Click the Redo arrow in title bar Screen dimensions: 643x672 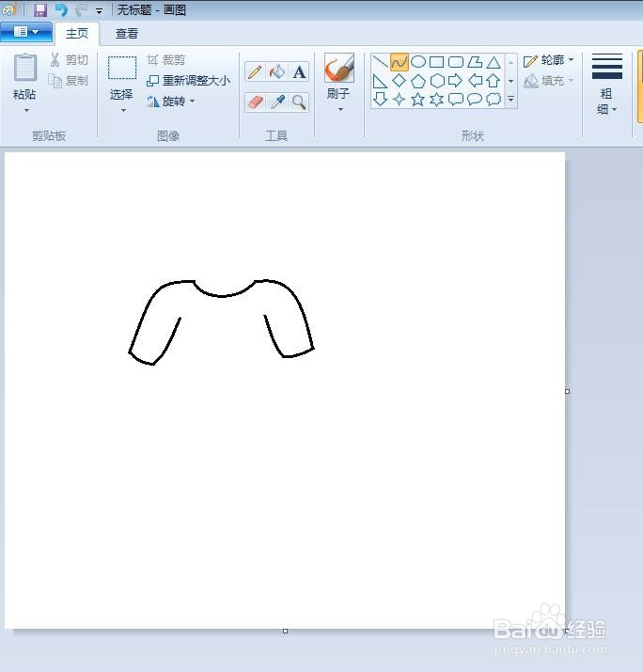coord(81,9)
